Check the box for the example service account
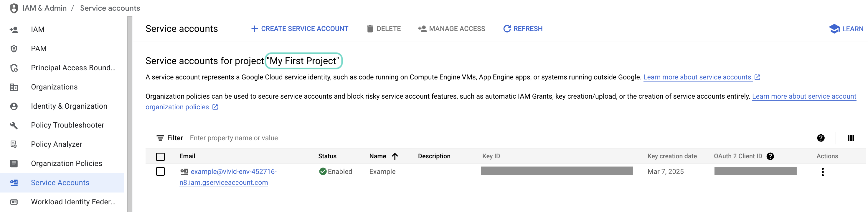Screen dimensions: 868x212 160,172
